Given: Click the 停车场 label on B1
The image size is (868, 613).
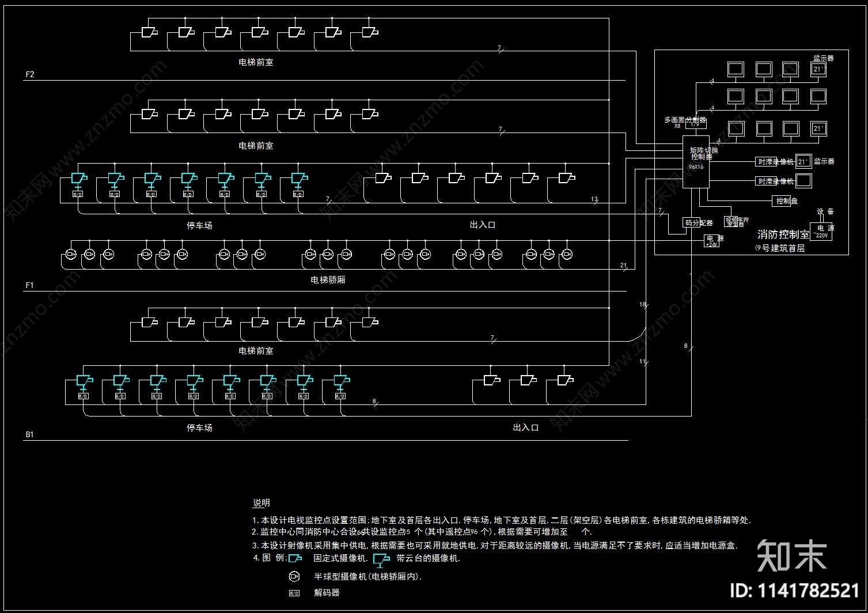Looking at the screenshot, I should (199, 427).
